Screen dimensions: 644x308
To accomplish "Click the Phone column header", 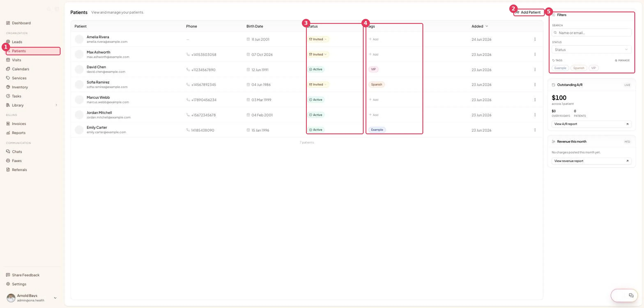I will (x=192, y=26).
